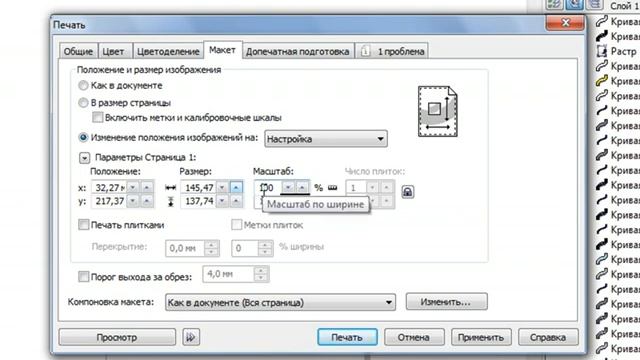Click the Просмотр button
Screen dimensions: 640x360
pyautogui.click(x=117, y=337)
